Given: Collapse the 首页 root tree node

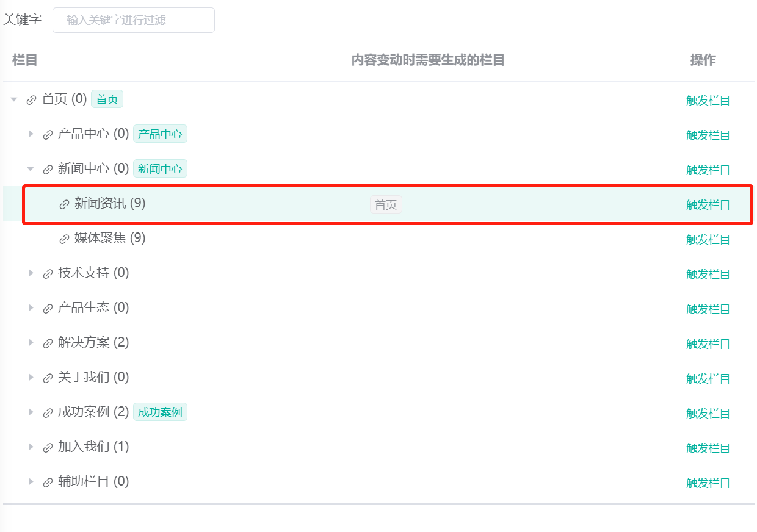Looking at the screenshot, I should pyautogui.click(x=14, y=99).
